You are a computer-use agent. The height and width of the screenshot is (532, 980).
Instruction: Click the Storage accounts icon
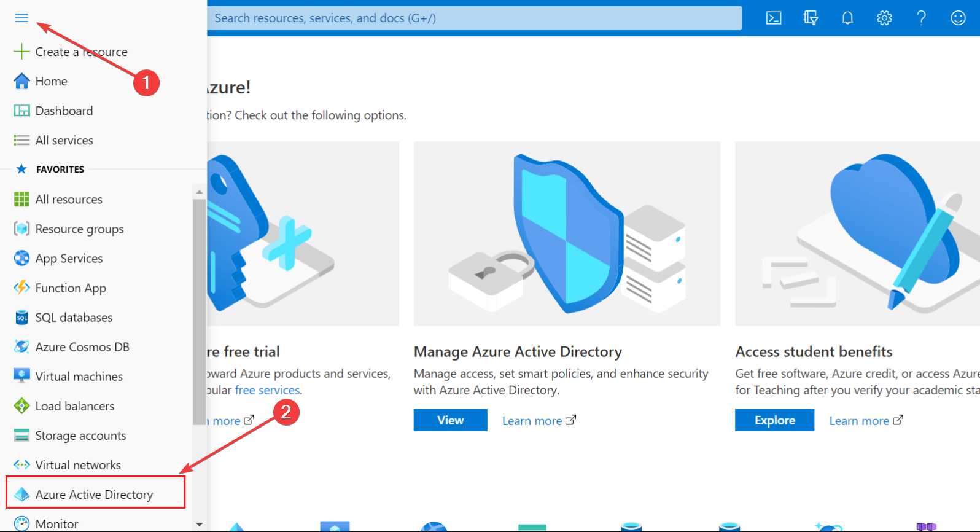tap(21, 436)
